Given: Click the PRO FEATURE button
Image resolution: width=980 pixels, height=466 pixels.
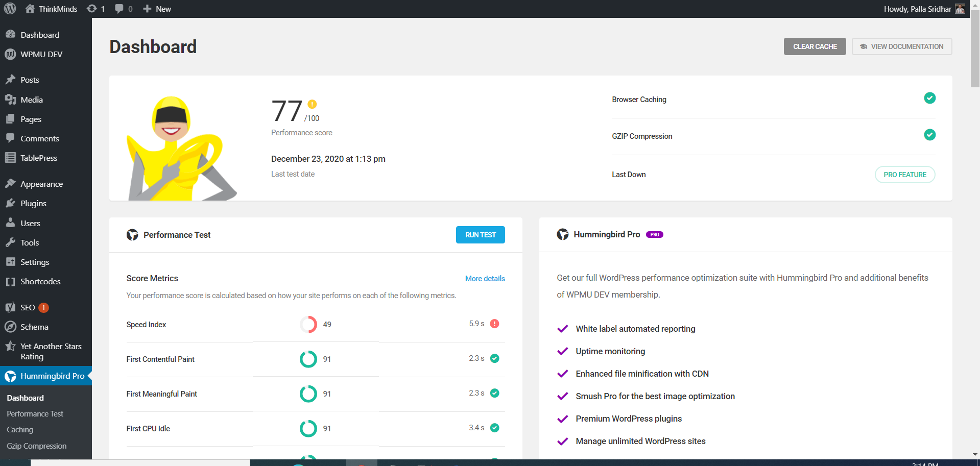Looking at the screenshot, I should tap(905, 175).
